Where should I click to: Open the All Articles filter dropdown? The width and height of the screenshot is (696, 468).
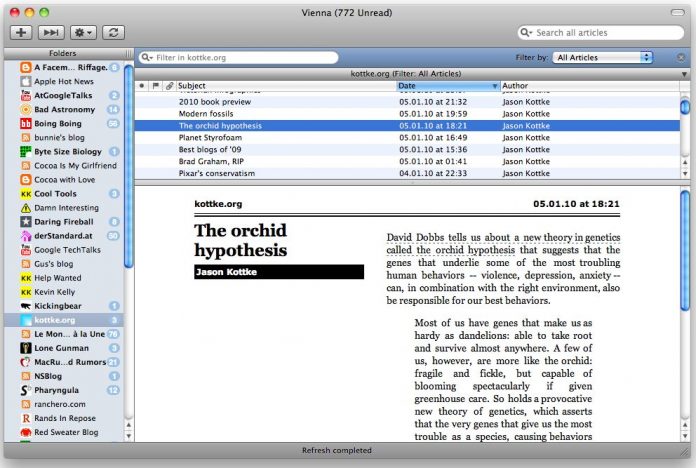point(602,57)
